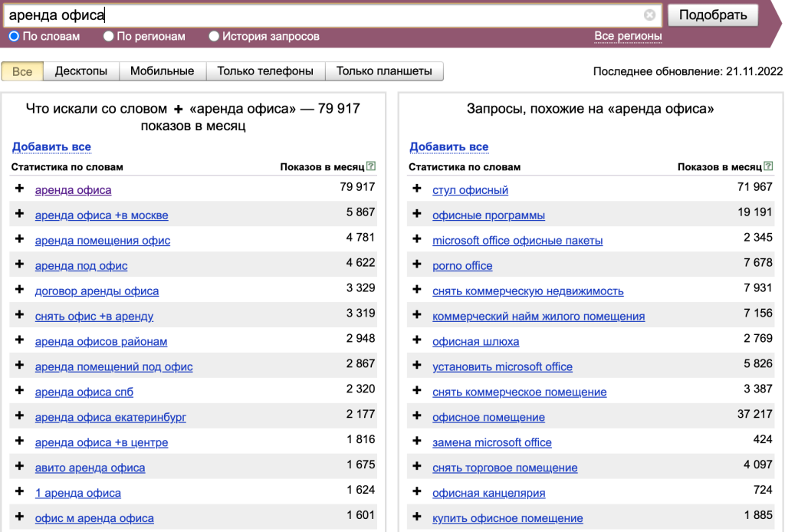Add 'офисные программы' via its plus icon
Viewport: 785px width, 532px height.
(x=416, y=214)
